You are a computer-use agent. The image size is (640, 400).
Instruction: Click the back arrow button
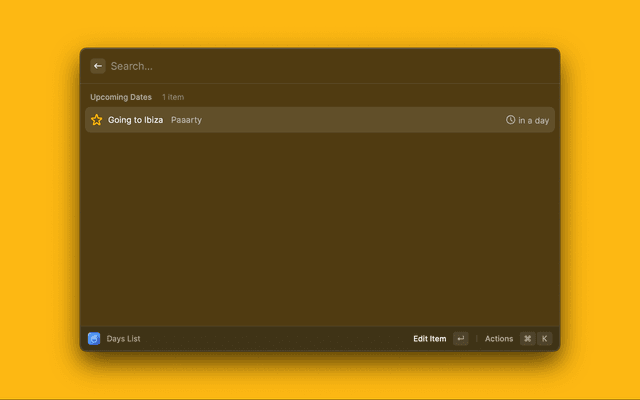tap(98, 66)
